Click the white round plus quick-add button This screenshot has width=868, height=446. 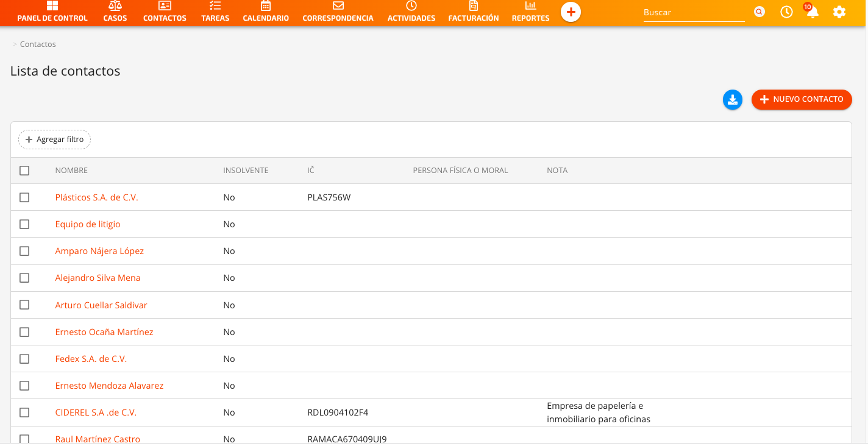pos(571,12)
